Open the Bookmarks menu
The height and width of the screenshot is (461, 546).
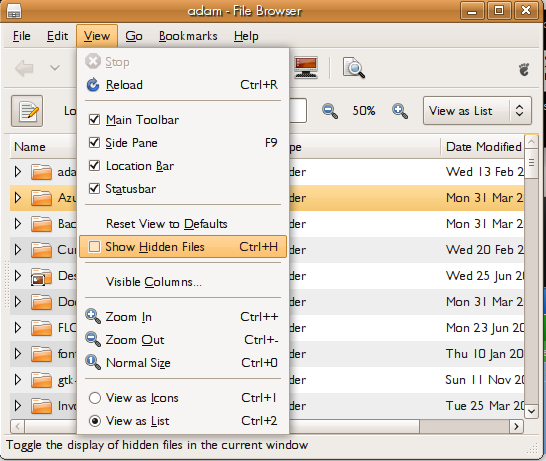pyautogui.click(x=188, y=36)
